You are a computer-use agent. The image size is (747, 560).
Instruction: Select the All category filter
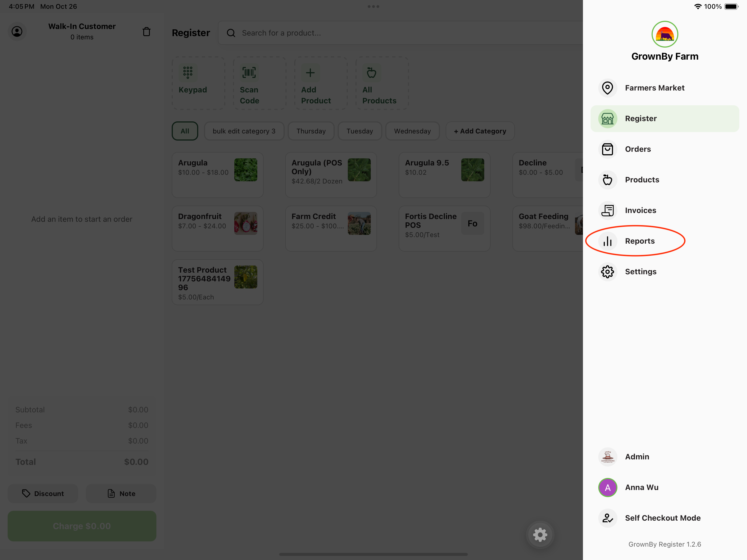(x=185, y=131)
